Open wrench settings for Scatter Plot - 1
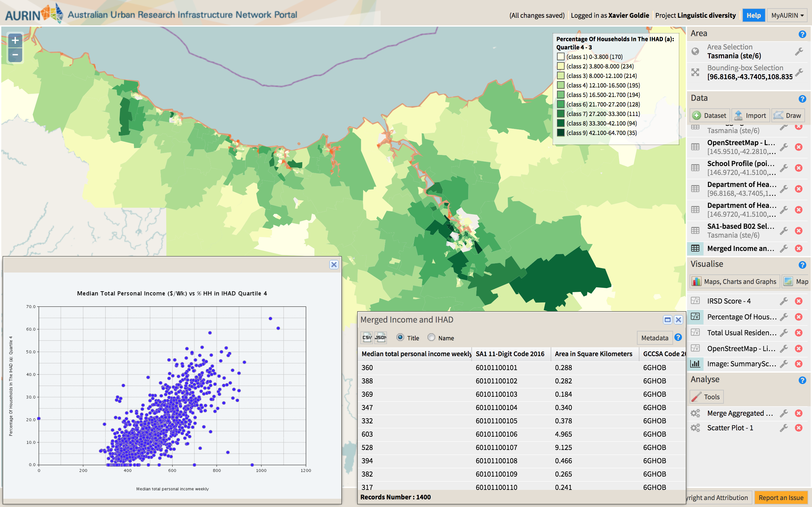This screenshot has height=507, width=812. (x=784, y=427)
